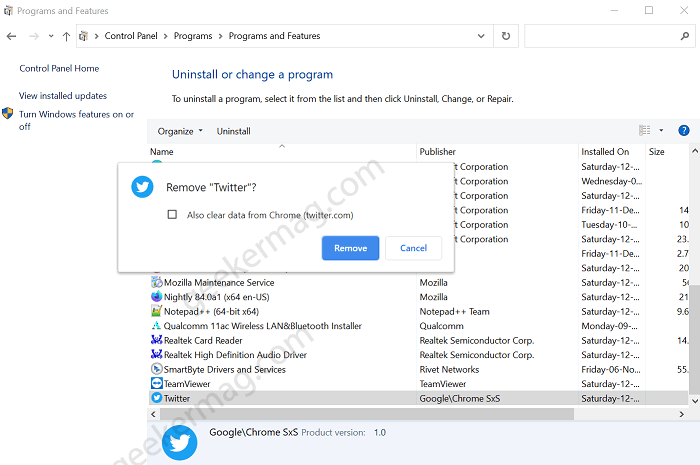
Task: Select the Twitter icon in list
Action: coord(157,398)
